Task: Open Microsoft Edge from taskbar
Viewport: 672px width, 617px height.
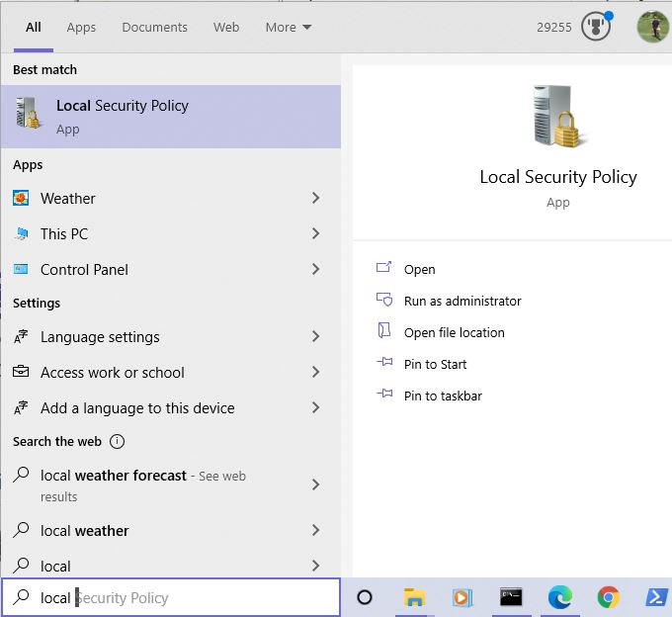Action: click(x=559, y=597)
